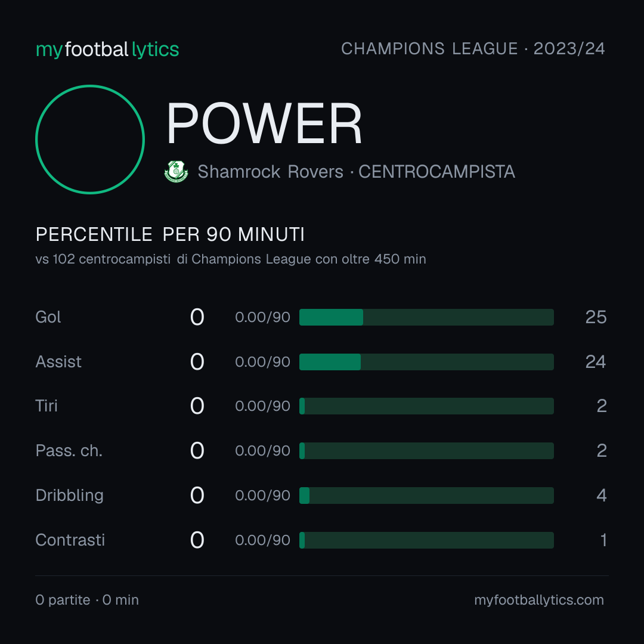Click the Assist percentile bar
The image size is (644, 644).
426,362
